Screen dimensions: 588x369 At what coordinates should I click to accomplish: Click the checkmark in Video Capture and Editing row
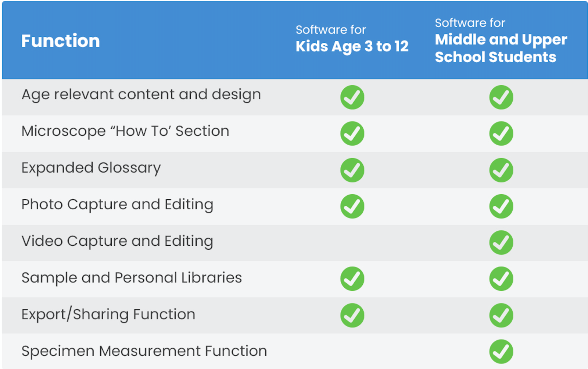point(501,242)
